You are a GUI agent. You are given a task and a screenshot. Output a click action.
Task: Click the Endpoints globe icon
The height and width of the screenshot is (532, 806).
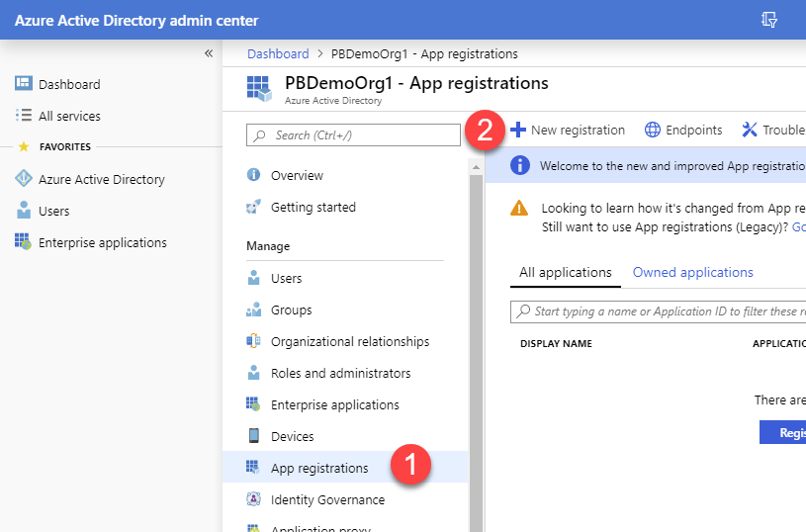(x=653, y=130)
